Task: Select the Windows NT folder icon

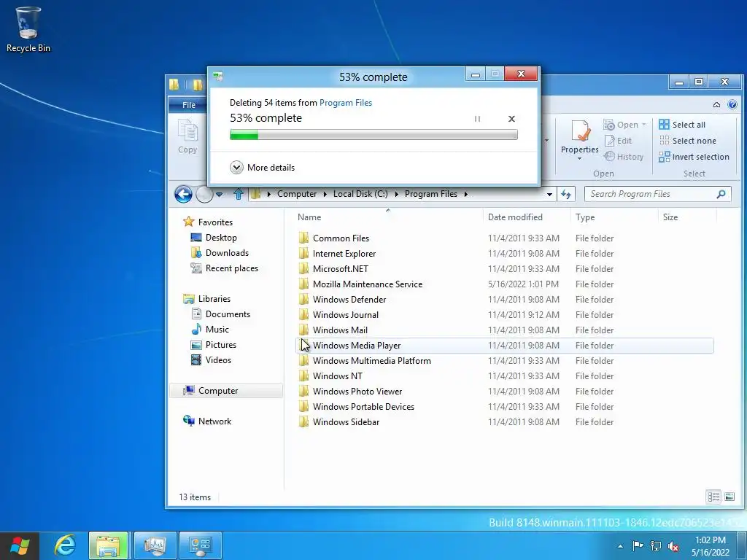Action: coord(303,376)
